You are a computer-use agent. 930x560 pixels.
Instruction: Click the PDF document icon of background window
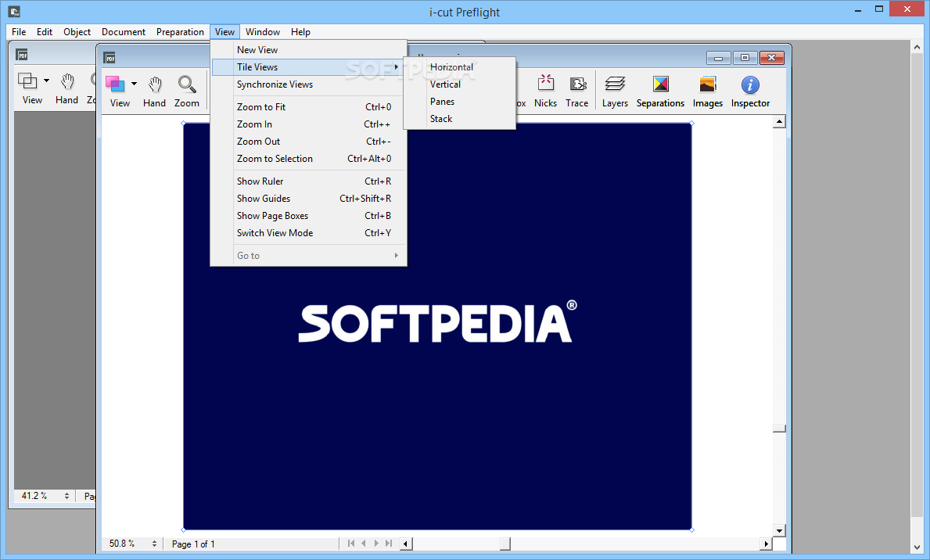(22, 56)
